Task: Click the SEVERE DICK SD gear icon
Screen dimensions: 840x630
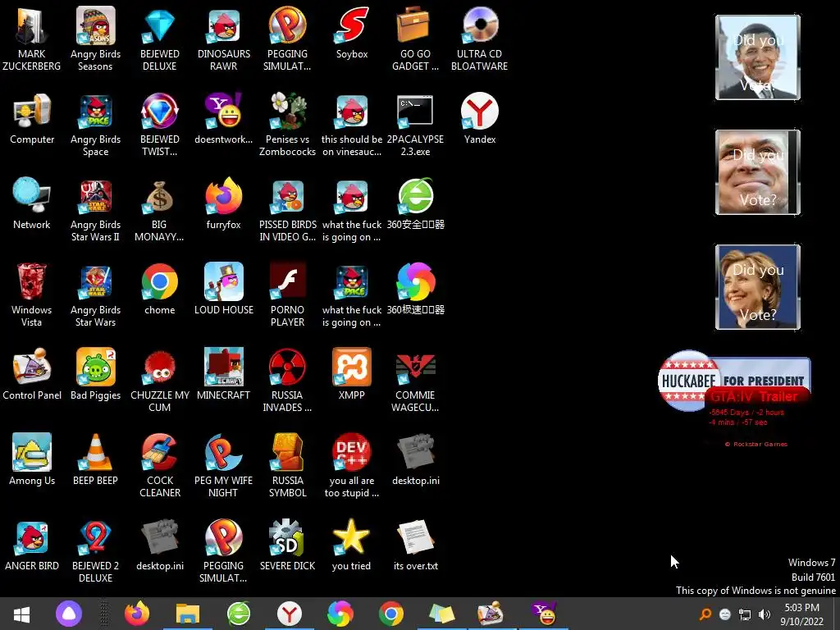Action: pyautogui.click(x=288, y=545)
